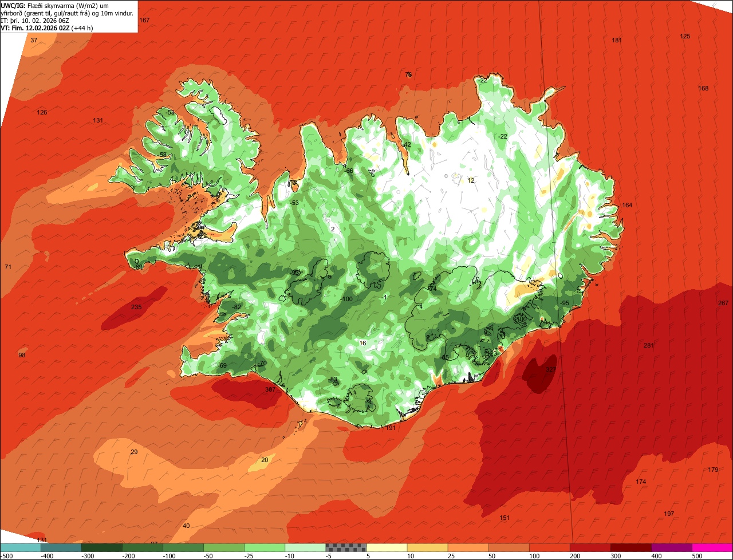Click the value 179 near the right edge
The image size is (733, 560).
tap(713, 470)
